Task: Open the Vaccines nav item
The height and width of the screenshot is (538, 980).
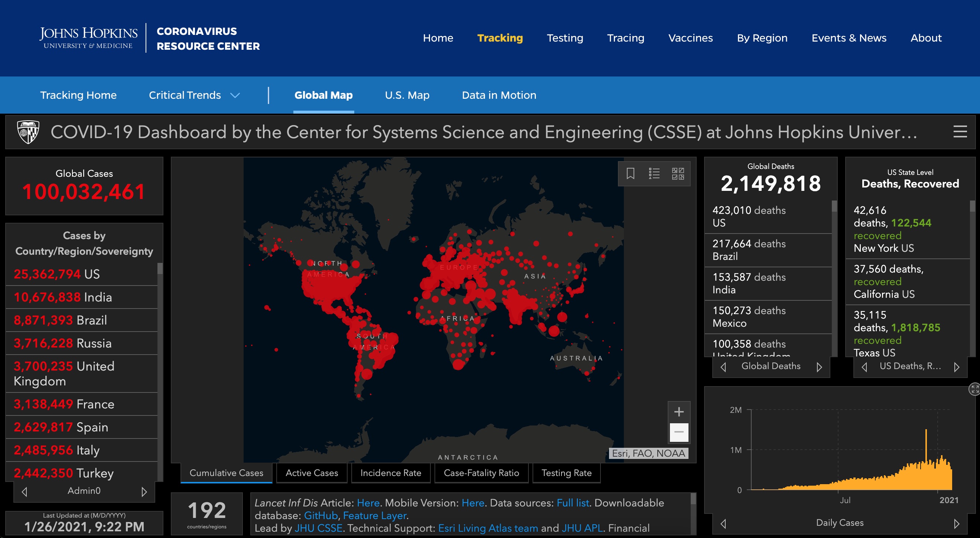Action: coord(690,38)
